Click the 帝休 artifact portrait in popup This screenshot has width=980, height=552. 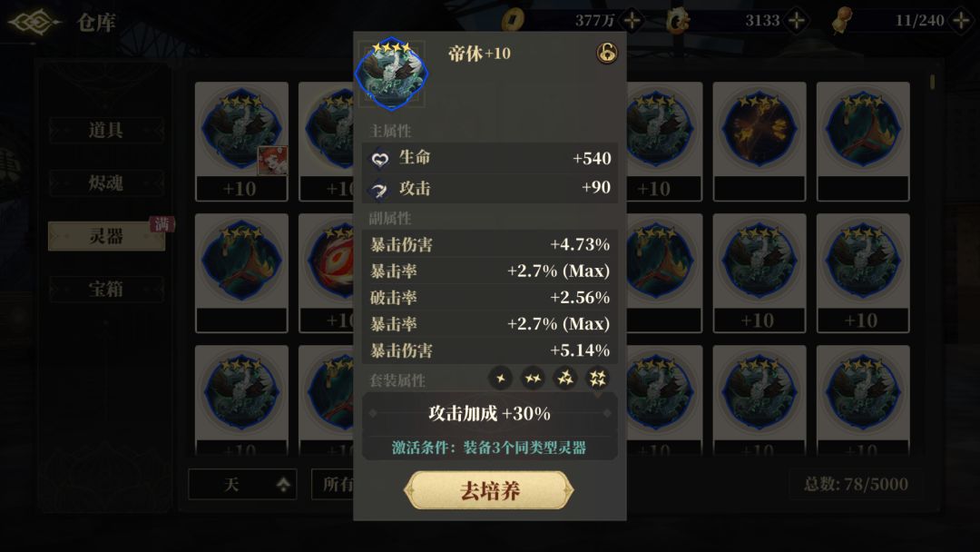point(392,74)
